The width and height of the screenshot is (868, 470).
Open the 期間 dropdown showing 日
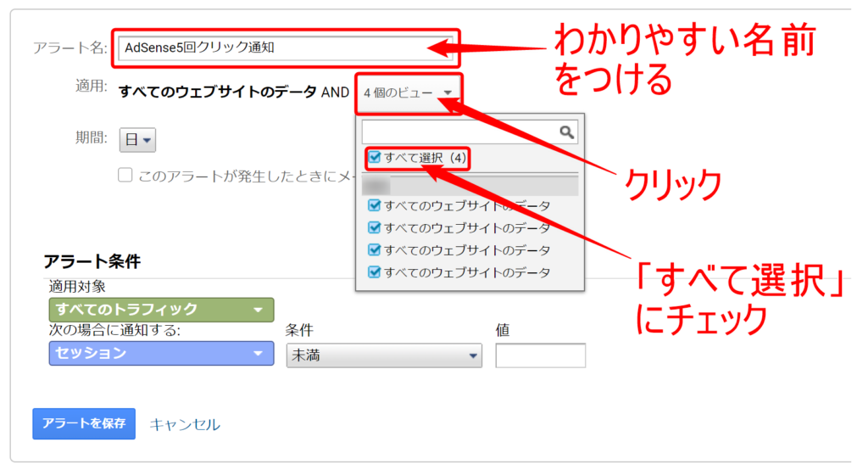point(137,140)
